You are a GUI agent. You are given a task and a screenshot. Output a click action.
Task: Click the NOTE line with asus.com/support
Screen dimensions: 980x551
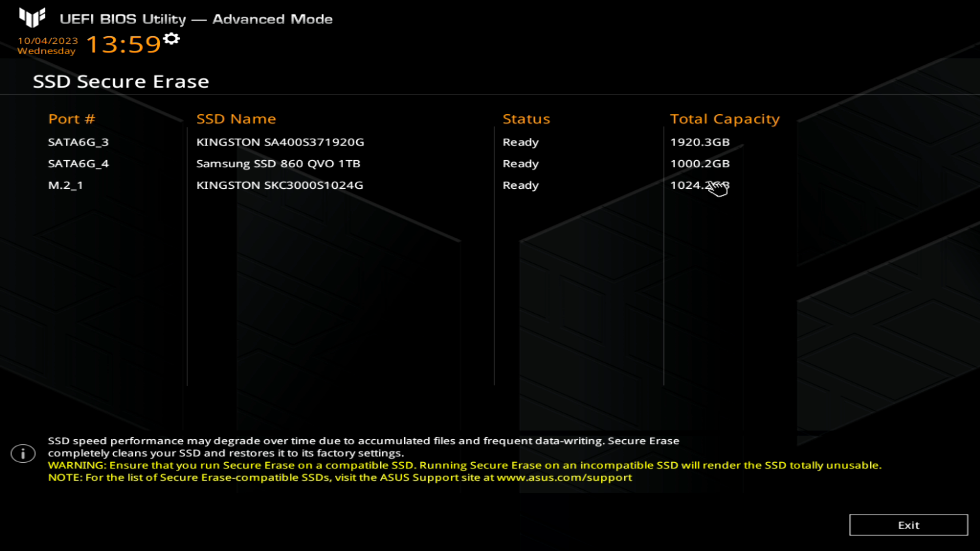(340, 478)
